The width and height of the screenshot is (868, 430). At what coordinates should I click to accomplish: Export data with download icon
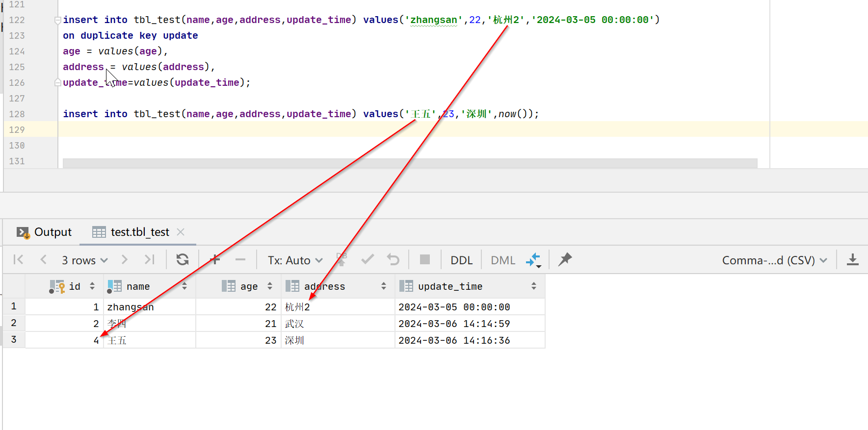853,260
